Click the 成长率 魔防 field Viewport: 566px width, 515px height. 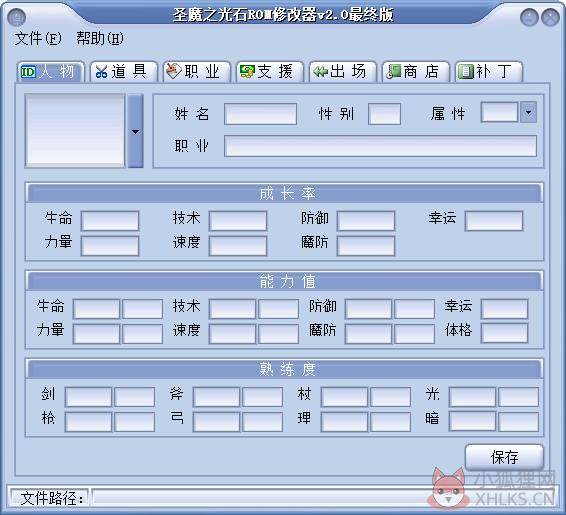point(366,246)
